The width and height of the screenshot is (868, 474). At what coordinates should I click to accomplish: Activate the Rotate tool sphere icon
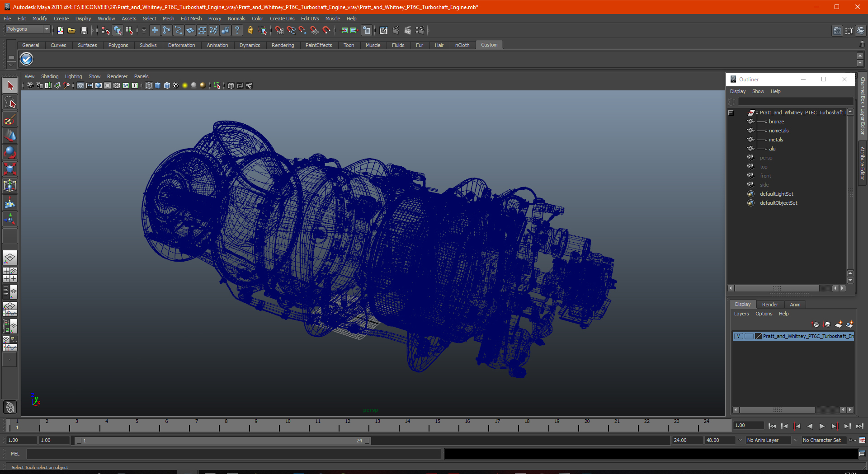point(10,153)
